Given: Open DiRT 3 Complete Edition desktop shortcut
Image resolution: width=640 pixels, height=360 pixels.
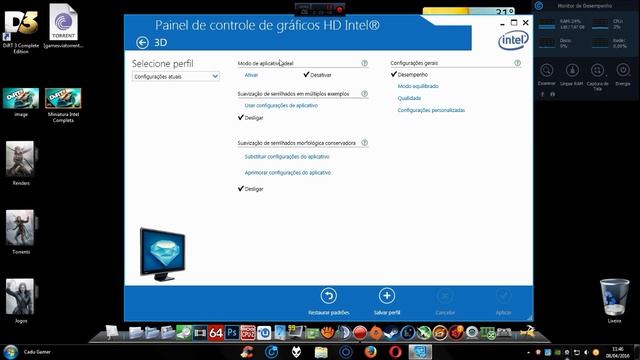Looking at the screenshot, I should [x=21, y=31].
